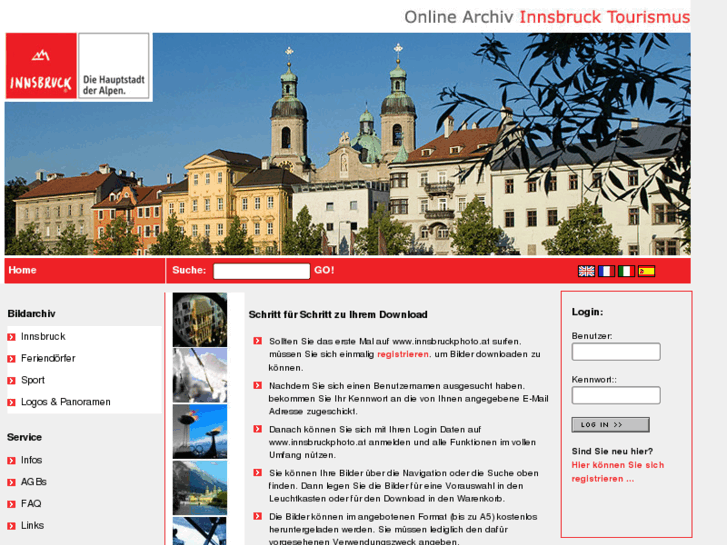Switch language via the UK flag
Image resolution: width=727 pixels, height=545 pixels.
pos(586,271)
